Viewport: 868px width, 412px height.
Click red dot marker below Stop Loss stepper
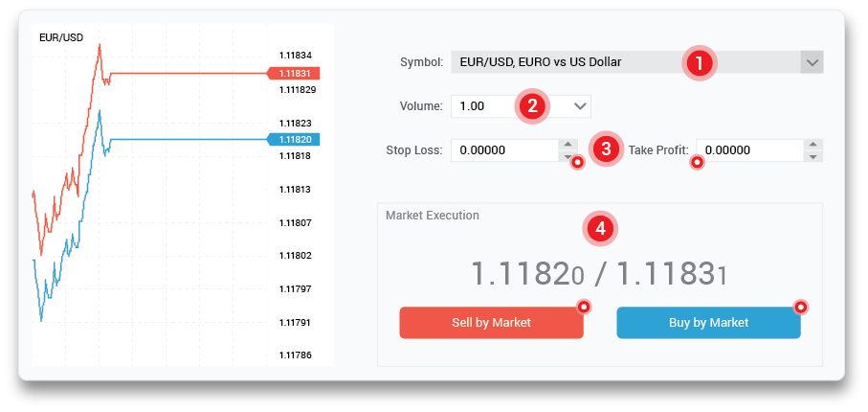coord(577,163)
